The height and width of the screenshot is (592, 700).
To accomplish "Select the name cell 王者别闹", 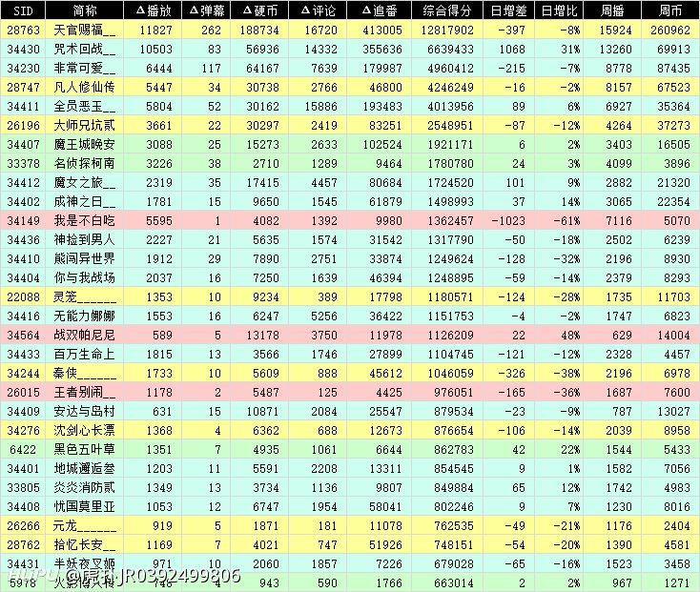I will 84,392.
